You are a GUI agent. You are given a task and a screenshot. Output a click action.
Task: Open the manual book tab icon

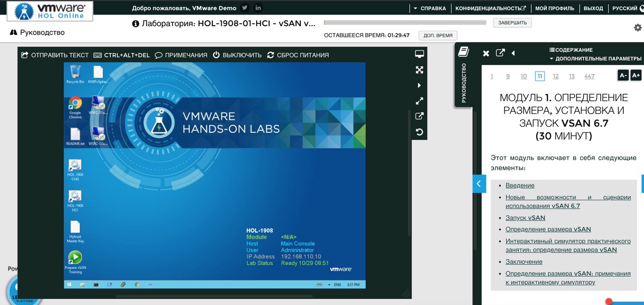click(x=463, y=51)
